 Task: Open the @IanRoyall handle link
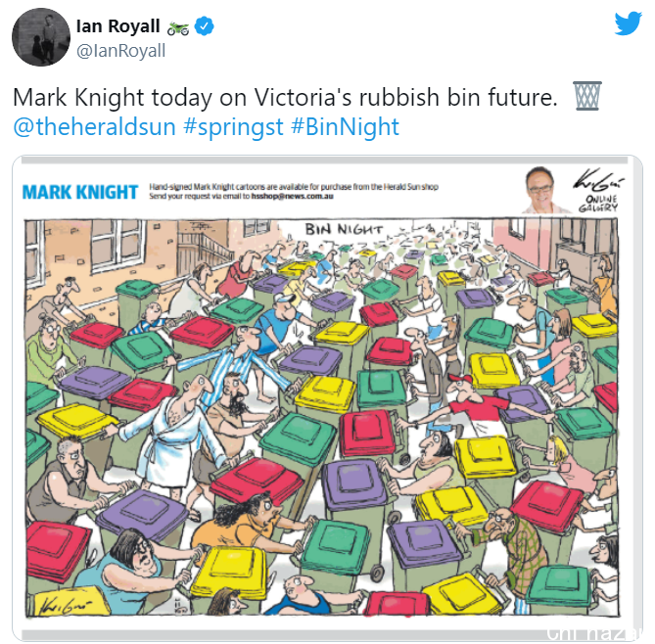(x=120, y=51)
